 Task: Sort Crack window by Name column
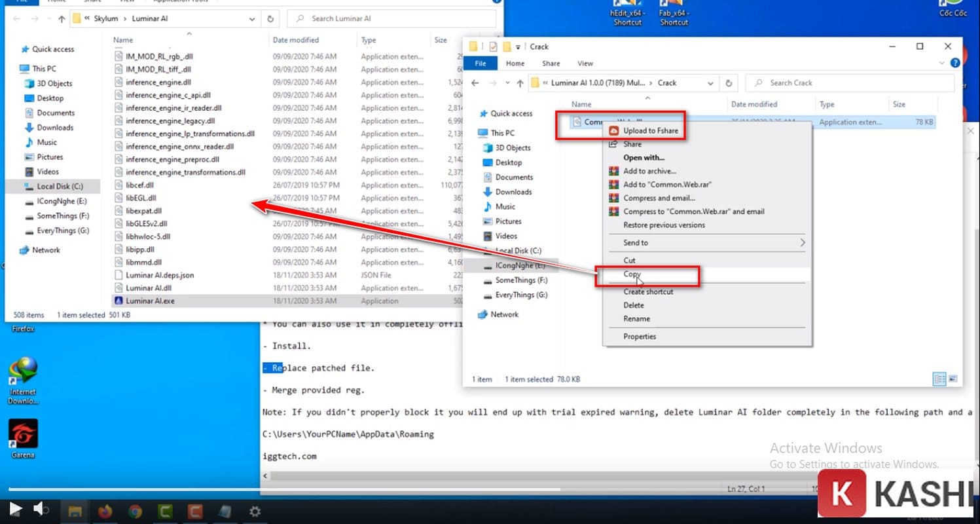[581, 104]
